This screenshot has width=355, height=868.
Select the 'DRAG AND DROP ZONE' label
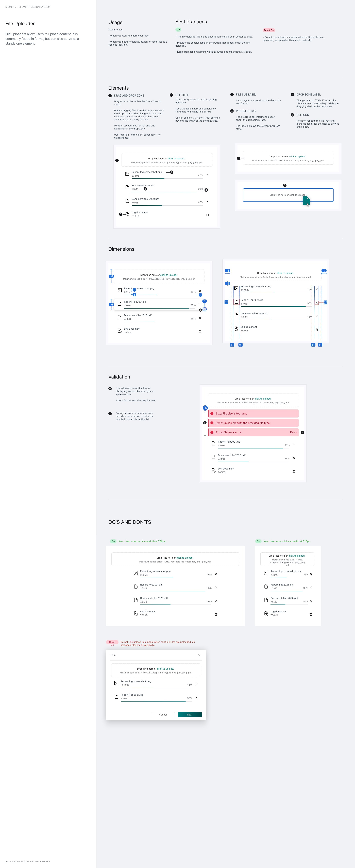pyautogui.click(x=129, y=96)
